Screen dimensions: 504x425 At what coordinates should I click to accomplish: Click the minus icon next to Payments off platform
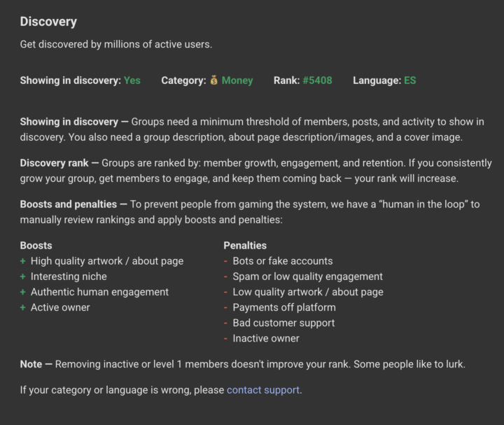click(226, 307)
